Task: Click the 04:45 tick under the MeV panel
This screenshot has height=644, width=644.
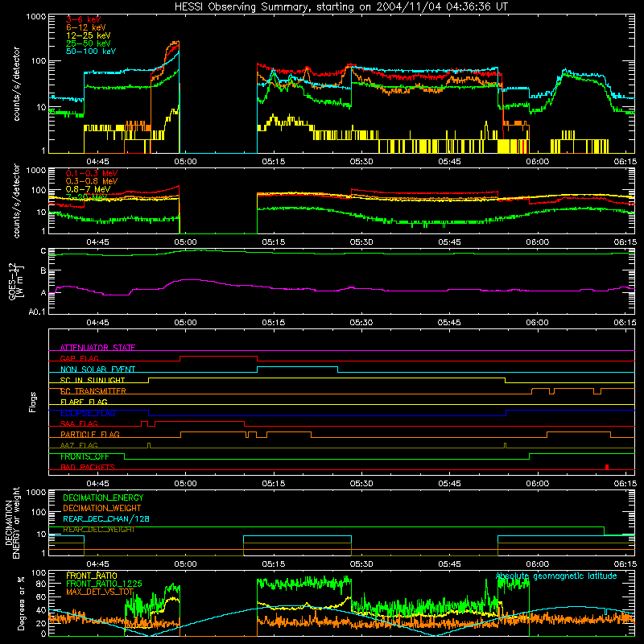Action: click(97, 242)
